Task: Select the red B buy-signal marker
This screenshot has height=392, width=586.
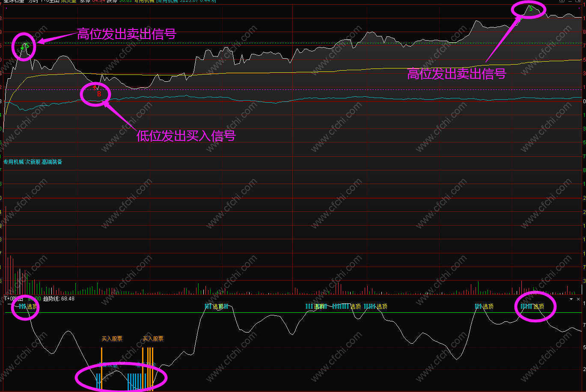Action: tap(99, 94)
